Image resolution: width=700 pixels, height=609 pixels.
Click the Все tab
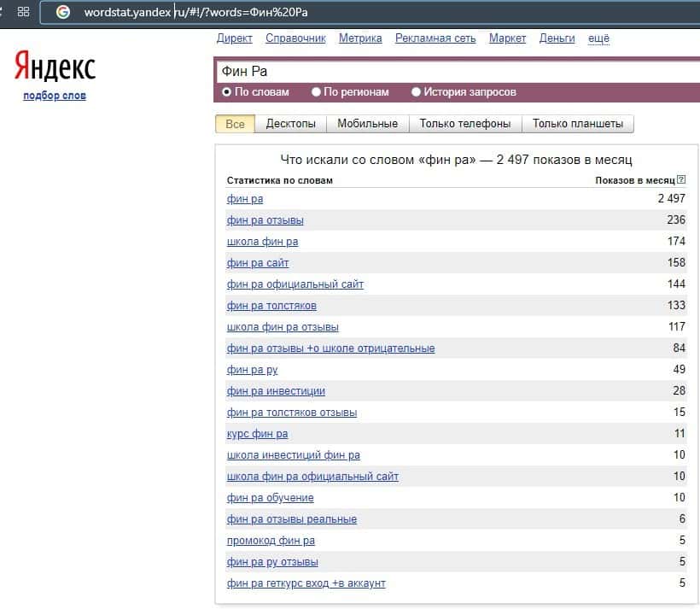click(x=235, y=124)
